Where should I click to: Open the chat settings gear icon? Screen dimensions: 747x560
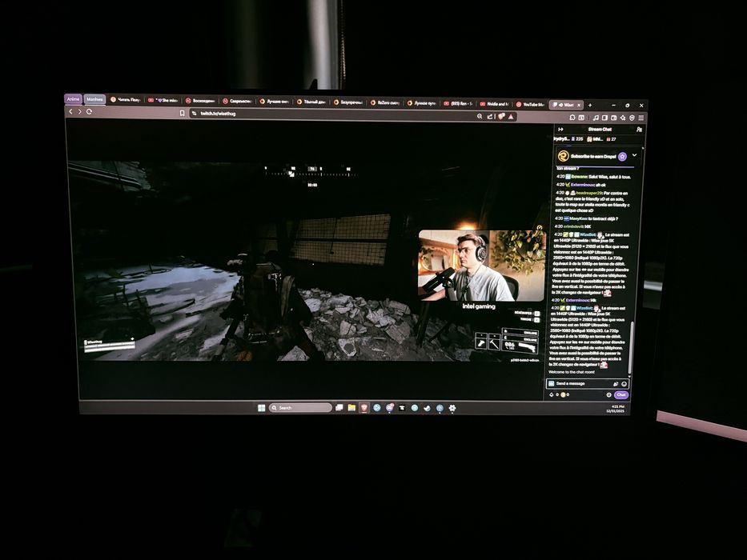click(608, 394)
